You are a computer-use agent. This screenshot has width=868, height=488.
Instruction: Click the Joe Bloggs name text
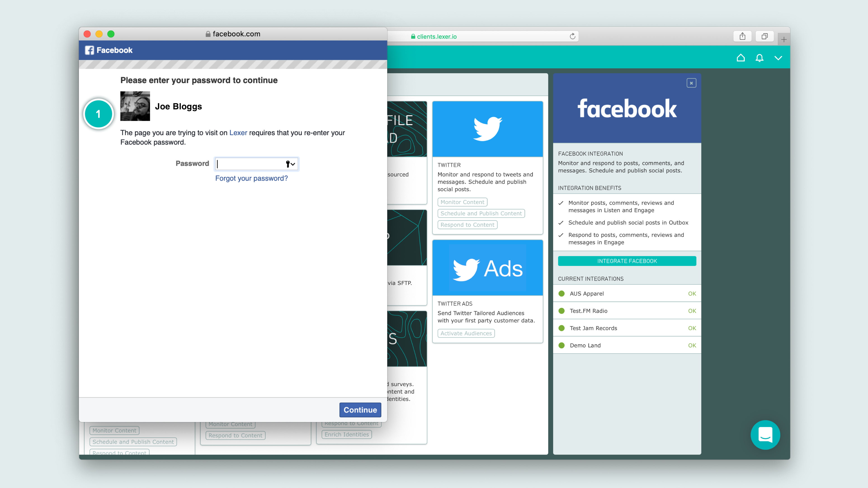[178, 106]
